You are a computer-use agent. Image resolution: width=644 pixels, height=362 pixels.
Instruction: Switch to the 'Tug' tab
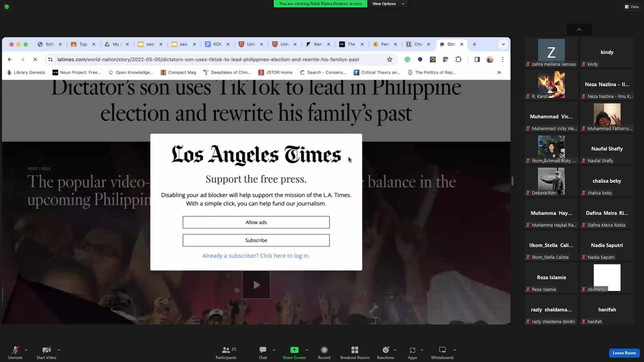coord(83,44)
